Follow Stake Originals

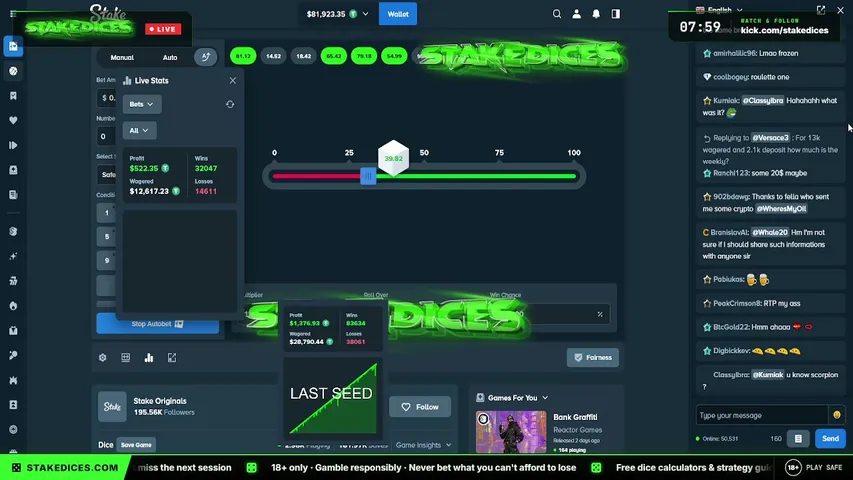click(420, 407)
